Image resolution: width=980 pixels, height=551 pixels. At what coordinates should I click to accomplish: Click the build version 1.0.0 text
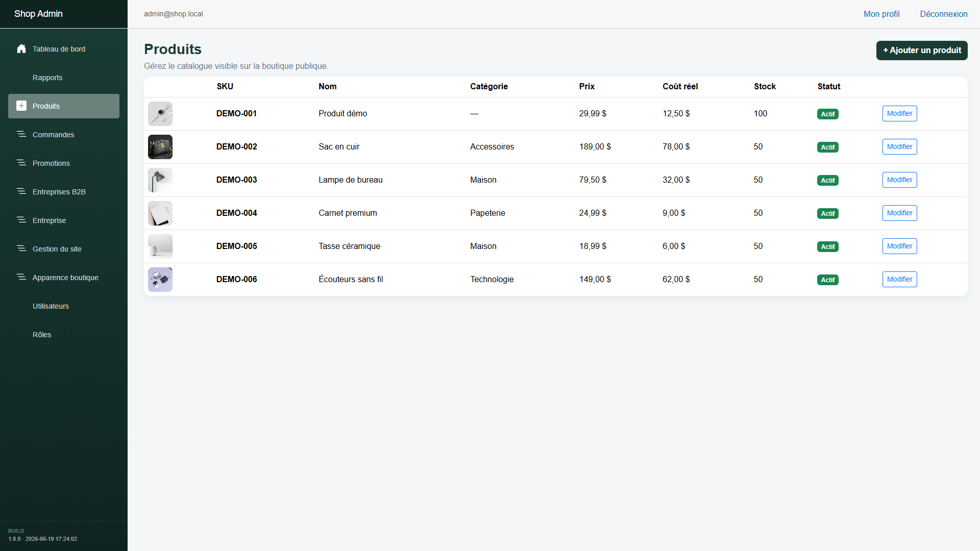(42, 539)
